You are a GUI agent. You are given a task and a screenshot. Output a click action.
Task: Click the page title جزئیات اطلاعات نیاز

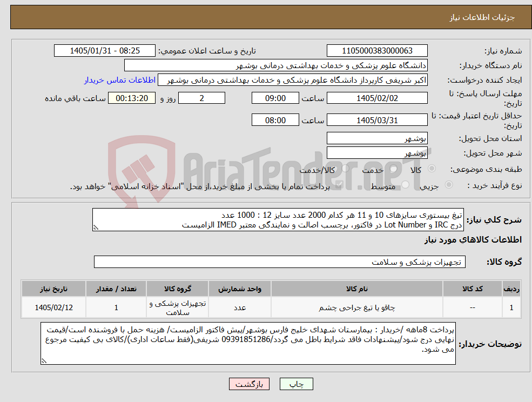click(x=482, y=17)
